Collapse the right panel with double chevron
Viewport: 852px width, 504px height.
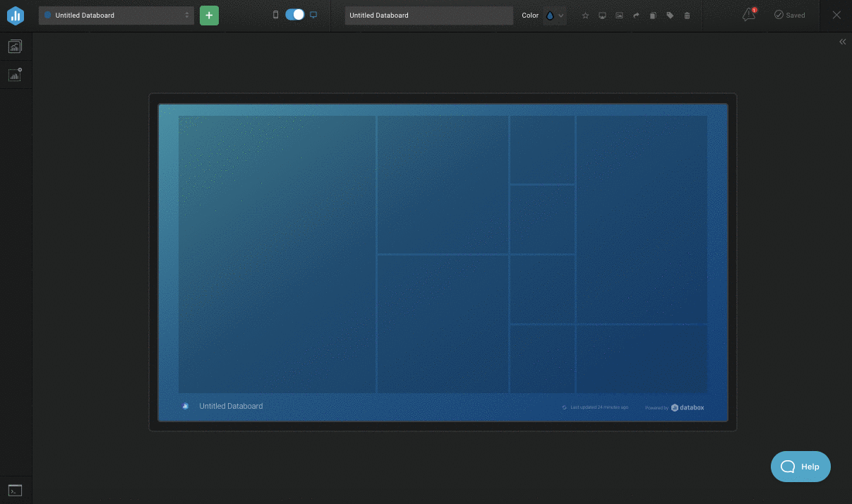tap(842, 42)
